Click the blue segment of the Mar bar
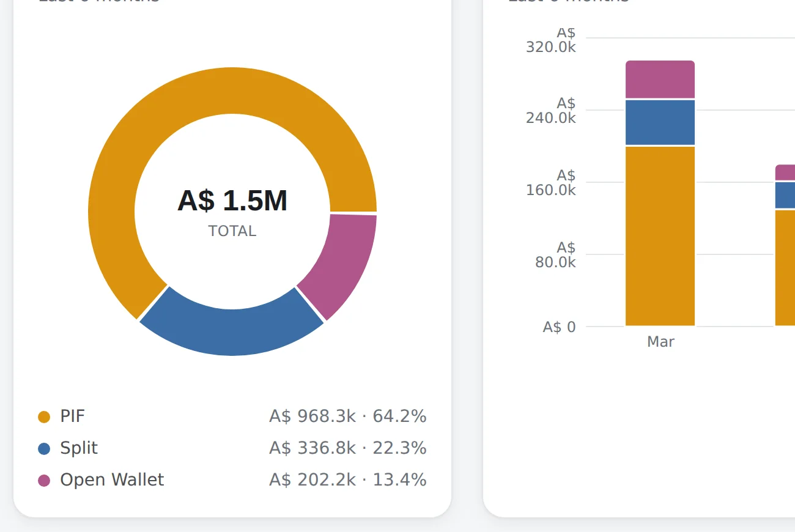 point(660,122)
